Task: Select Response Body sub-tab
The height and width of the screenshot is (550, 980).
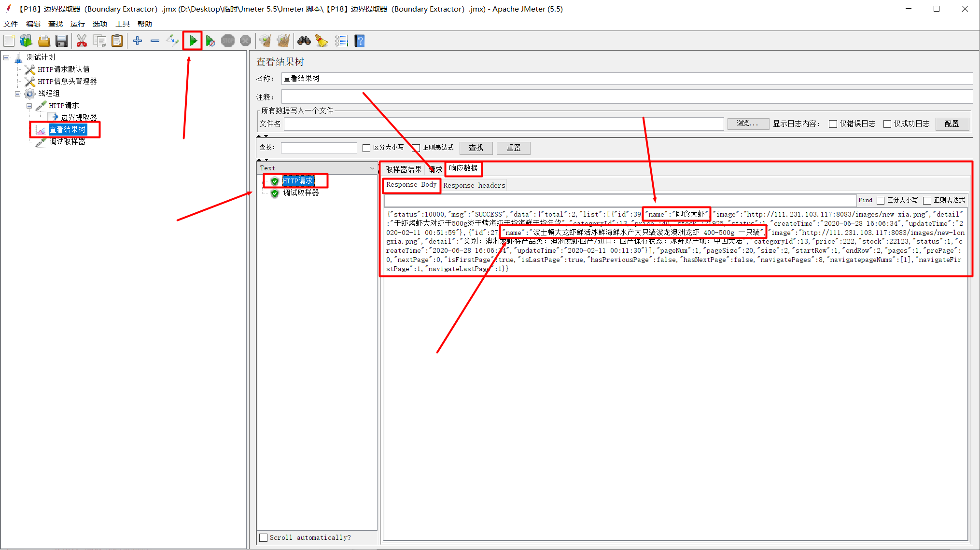Action: click(411, 185)
